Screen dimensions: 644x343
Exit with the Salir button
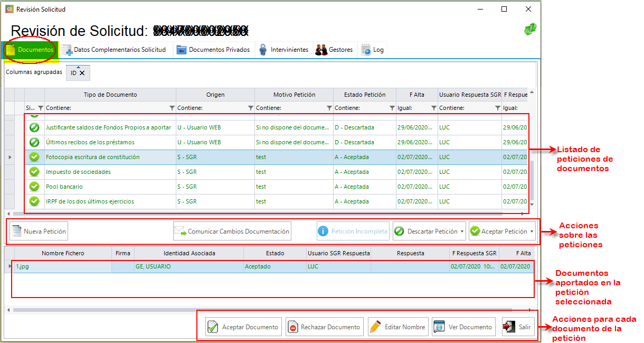(518, 327)
